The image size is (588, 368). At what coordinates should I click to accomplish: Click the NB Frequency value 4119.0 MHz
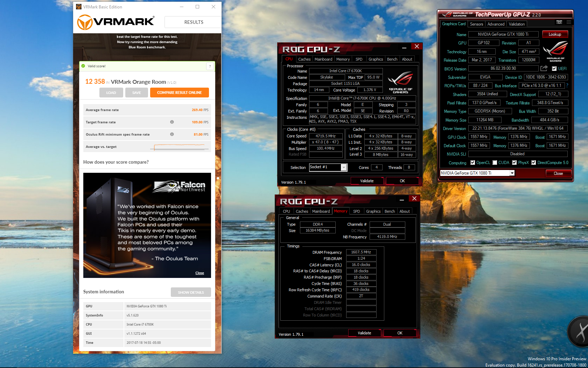387,237
